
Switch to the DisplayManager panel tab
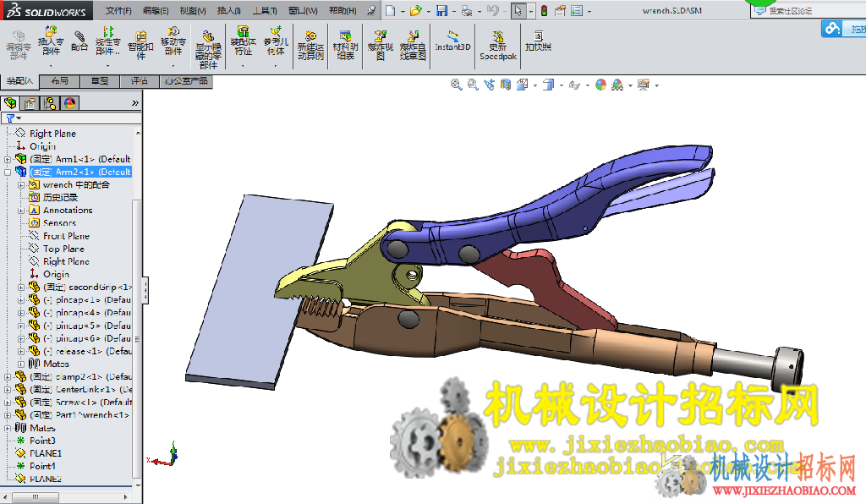[x=69, y=102]
